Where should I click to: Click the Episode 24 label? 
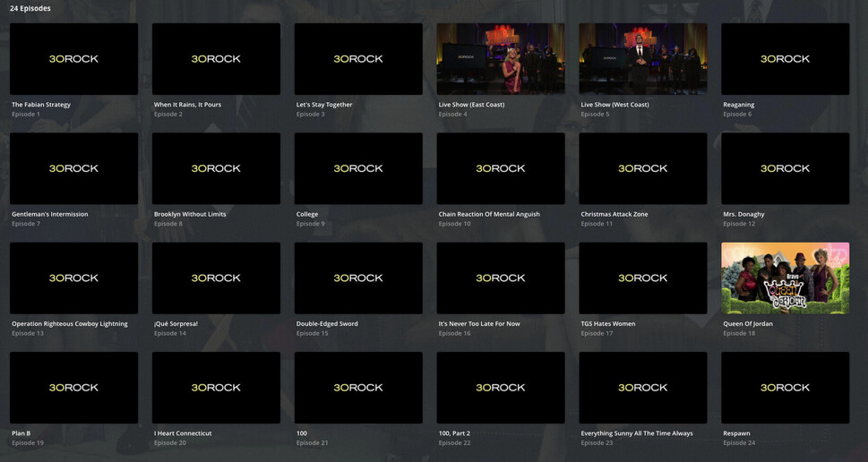click(x=739, y=442)
